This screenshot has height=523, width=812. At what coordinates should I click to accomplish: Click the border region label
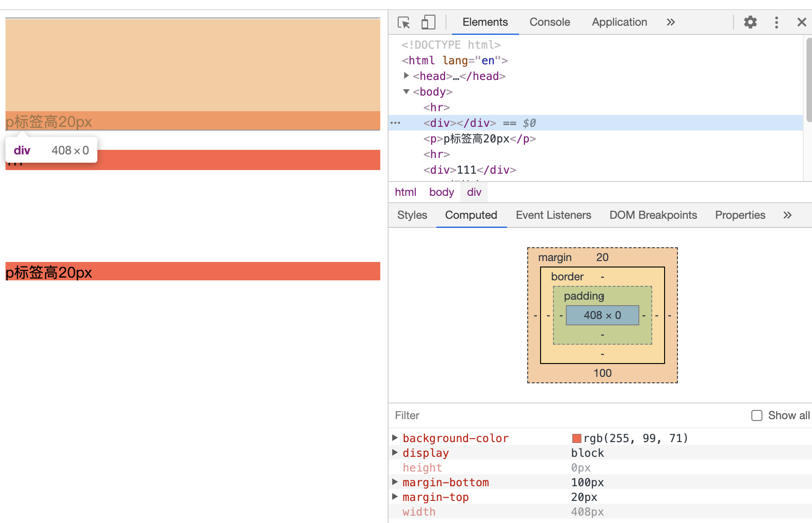coord(567,277)
